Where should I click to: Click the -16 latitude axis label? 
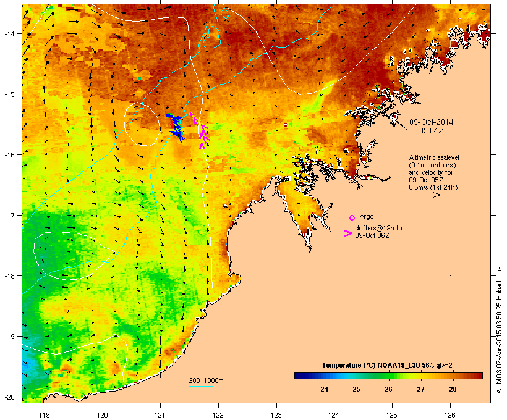tap(9, 155)
